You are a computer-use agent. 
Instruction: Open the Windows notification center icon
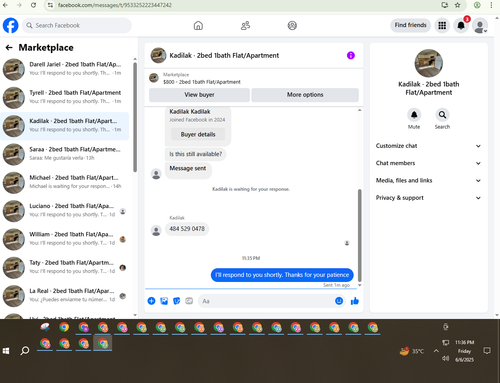pos(487,351)
